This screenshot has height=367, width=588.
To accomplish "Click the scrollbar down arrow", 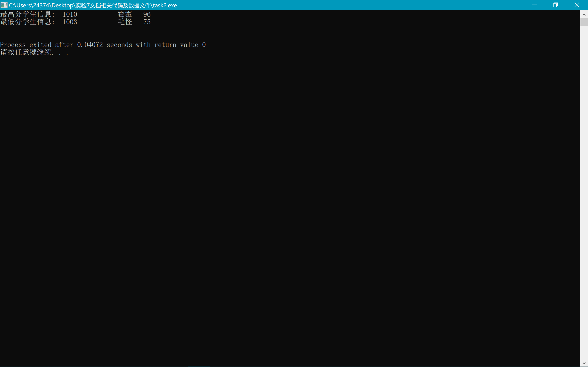I will click(584, 363).
